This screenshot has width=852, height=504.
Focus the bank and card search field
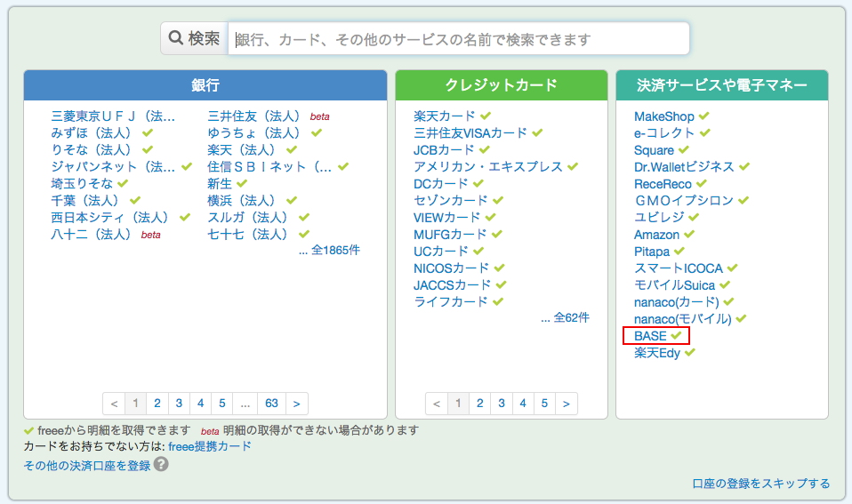(459, 39)
